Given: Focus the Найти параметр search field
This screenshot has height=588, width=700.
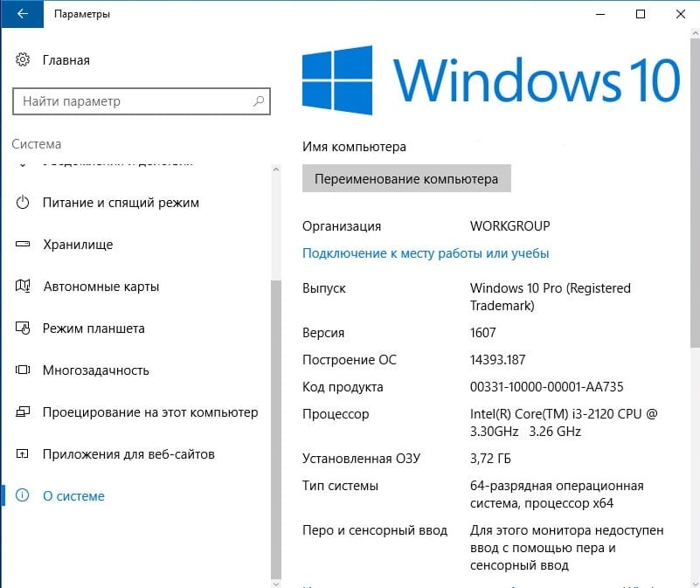Looking at the screenshot, I should click(142, 101).
